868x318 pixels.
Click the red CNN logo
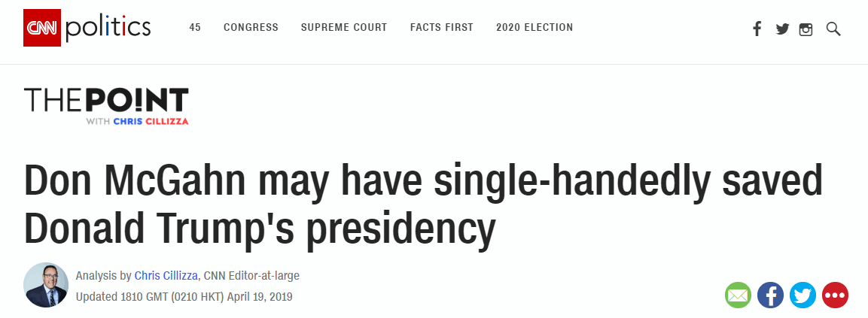click(x=42, y=28)
